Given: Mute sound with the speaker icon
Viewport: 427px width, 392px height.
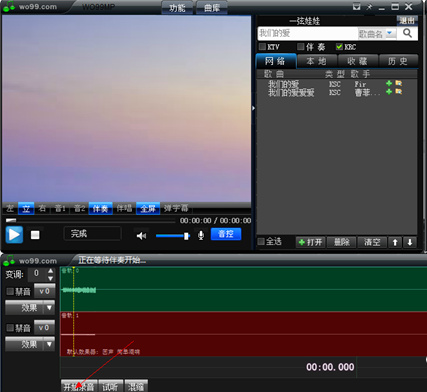Looking at the screenshot, I should [141, 236].
